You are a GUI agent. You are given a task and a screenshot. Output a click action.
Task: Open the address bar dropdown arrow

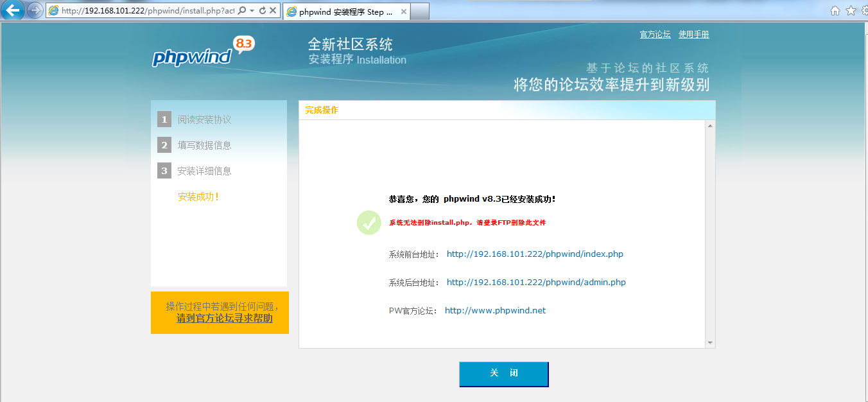click(x=252, y=11)
